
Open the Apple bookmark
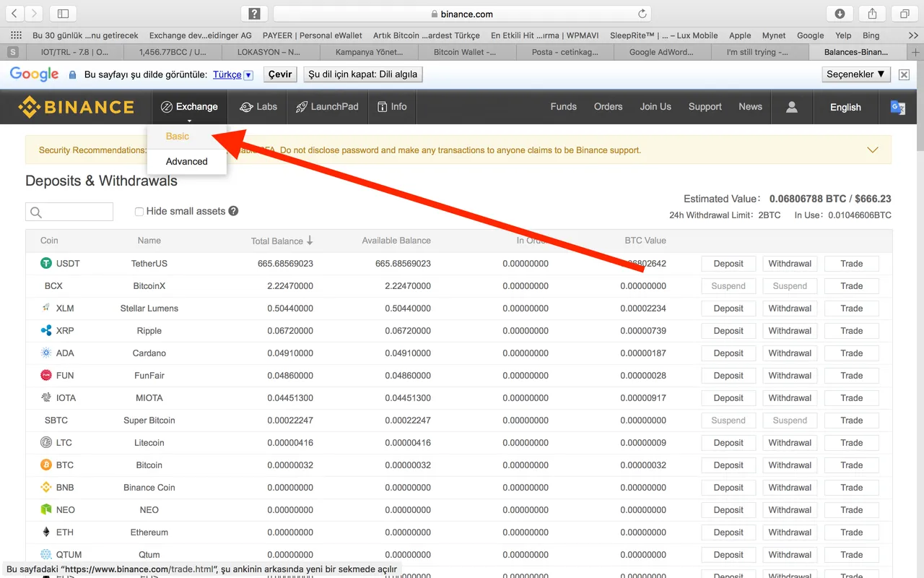[x=740, y=35]
